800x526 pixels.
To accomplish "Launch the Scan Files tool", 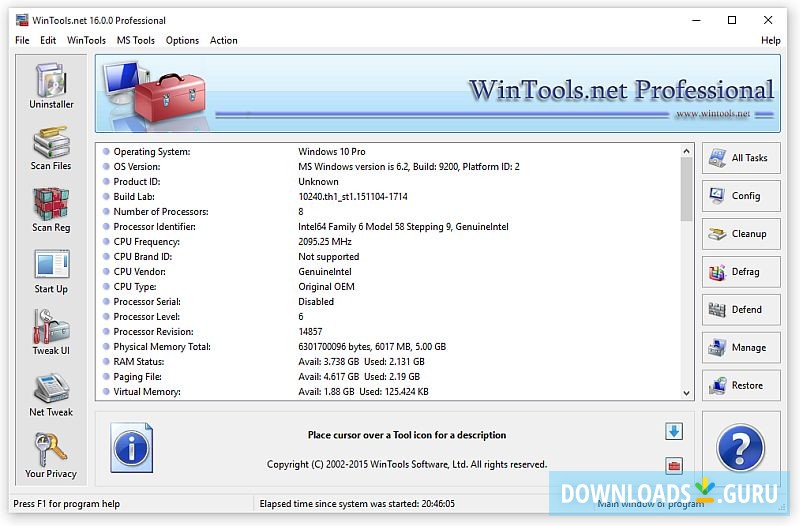I will (x=51, y=148).
